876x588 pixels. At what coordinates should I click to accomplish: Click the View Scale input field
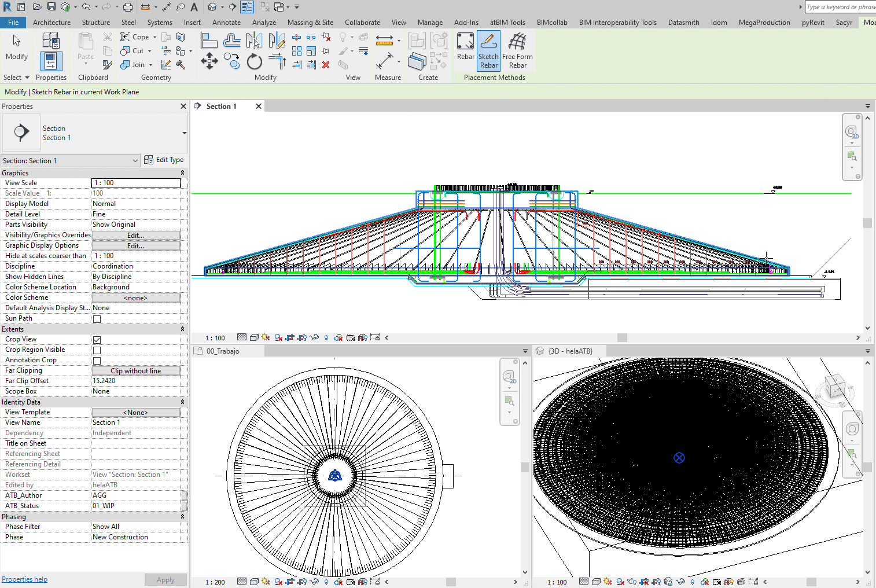click(136, 183)
